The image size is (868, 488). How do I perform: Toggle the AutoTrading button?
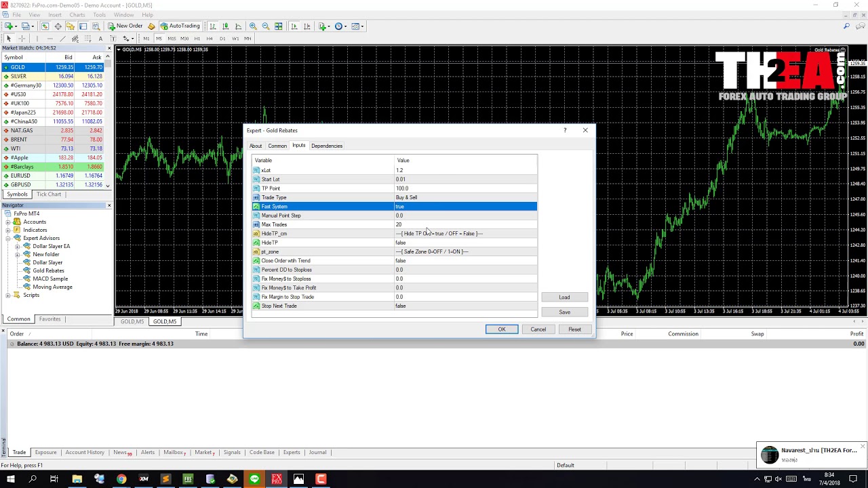[x=180, y=26]
